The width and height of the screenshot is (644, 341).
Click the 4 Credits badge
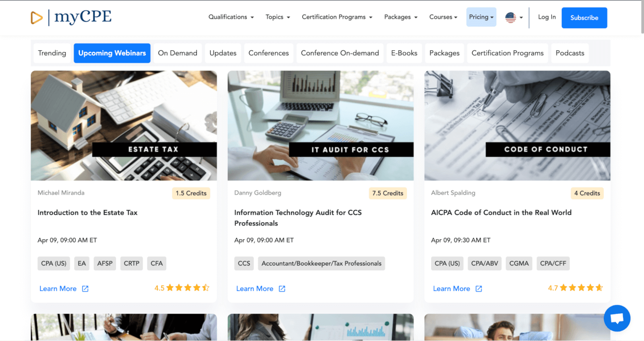[x=587, y=193]
